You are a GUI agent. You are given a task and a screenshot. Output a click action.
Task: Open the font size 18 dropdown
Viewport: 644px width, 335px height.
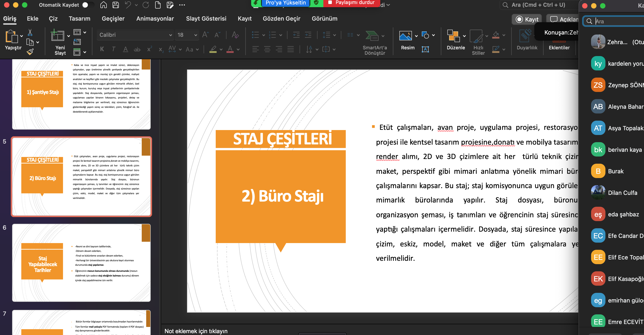pyautogui.click(x=196, y=35)
